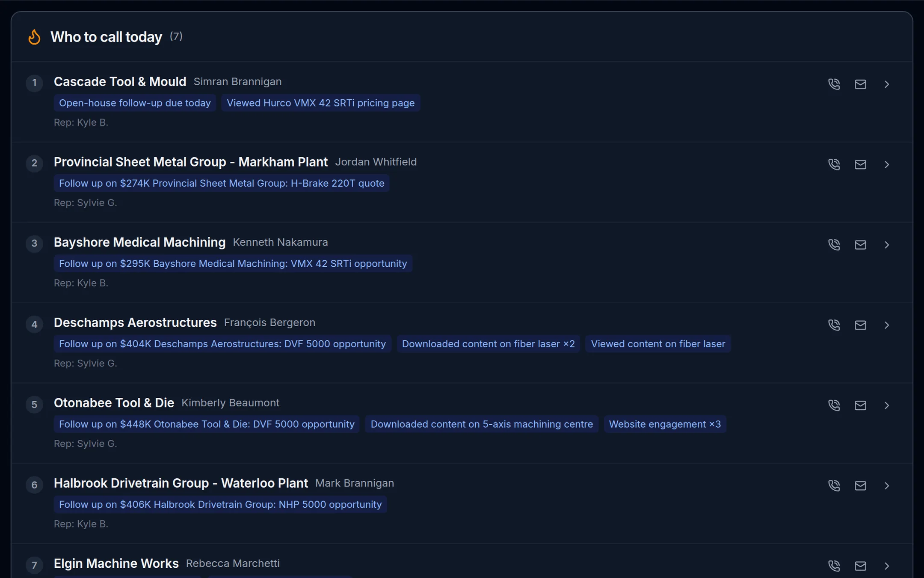
Task: Click Viewed Hurco VMX 42 SRTi pricing page tag
Action: [321, 103]
